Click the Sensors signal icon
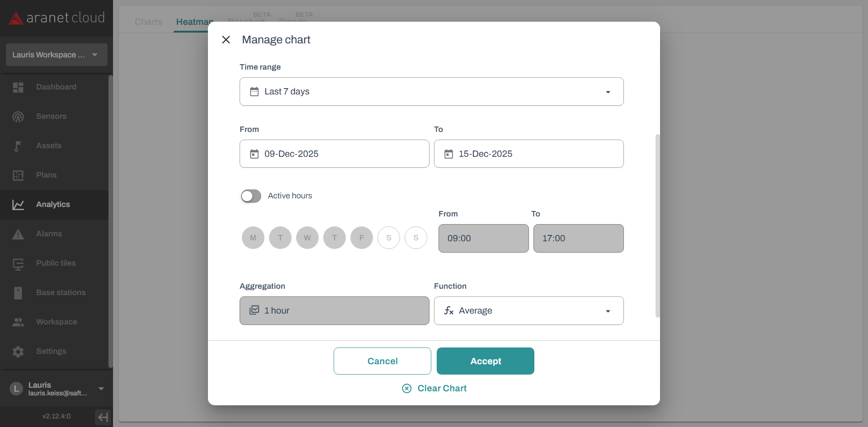The image size is (868, 427). pos(18,117)
